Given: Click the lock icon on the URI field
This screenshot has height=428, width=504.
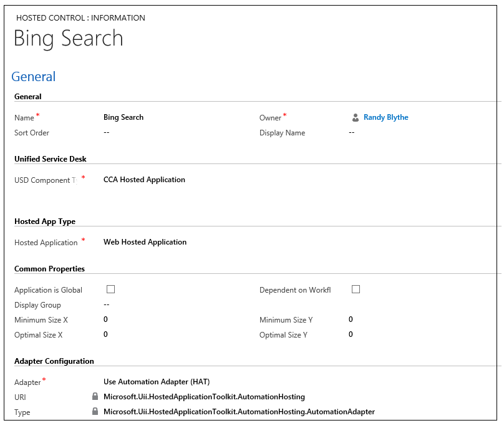Looking at the screenshot, I should (x=95, y=397).
